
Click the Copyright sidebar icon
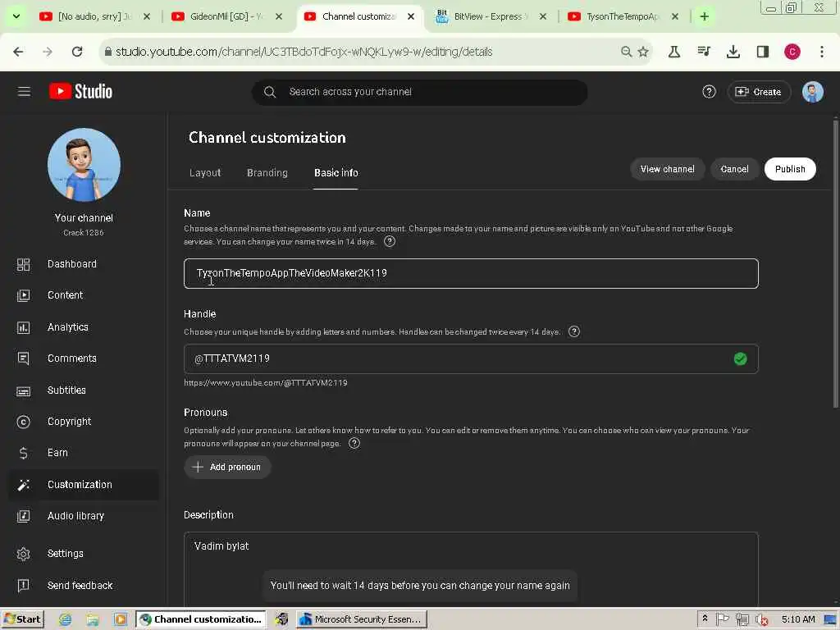pyautogui.click(x=23, y=422)
